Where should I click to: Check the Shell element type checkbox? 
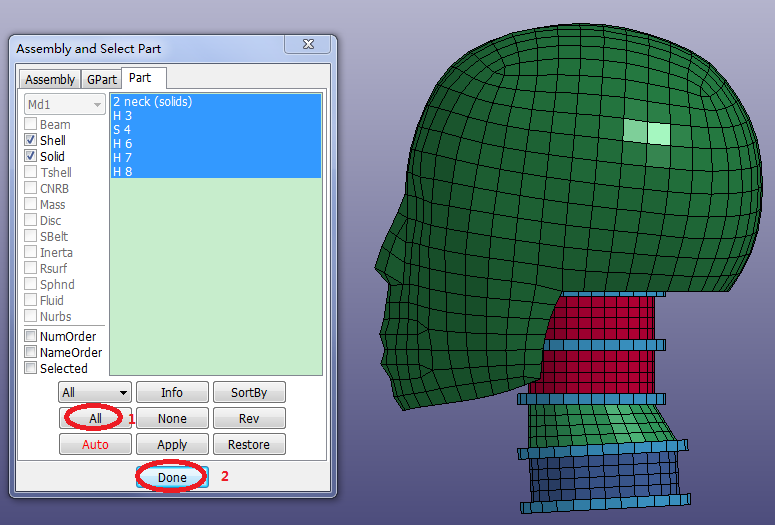(31, 141)
